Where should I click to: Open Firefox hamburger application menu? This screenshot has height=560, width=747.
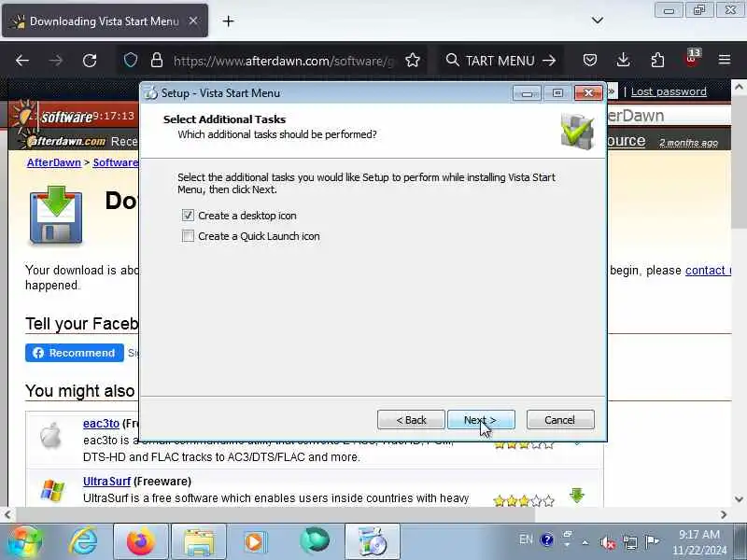(x=725, y=60)
